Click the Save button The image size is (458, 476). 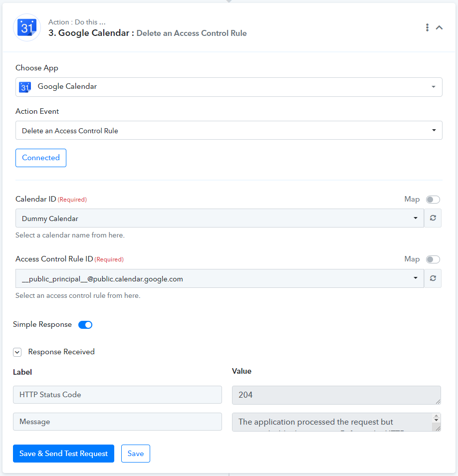(136, 454)
